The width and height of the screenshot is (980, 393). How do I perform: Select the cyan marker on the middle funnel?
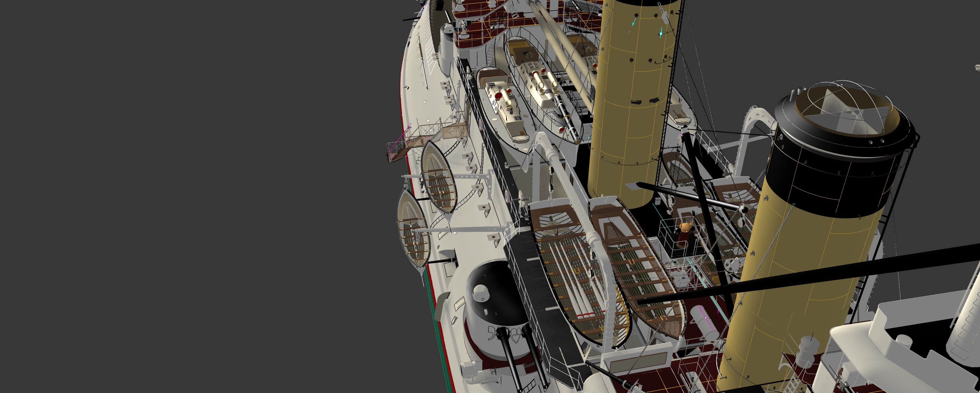[661, 34]
